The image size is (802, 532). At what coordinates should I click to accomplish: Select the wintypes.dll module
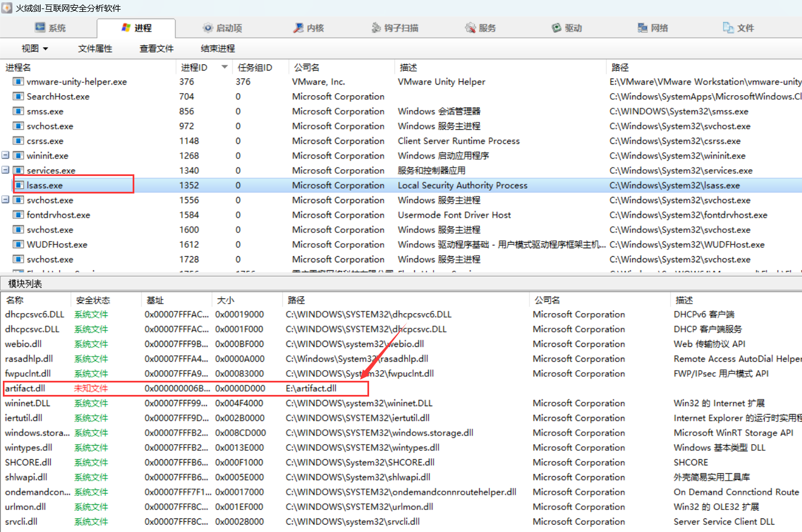[x=28, y=447]
